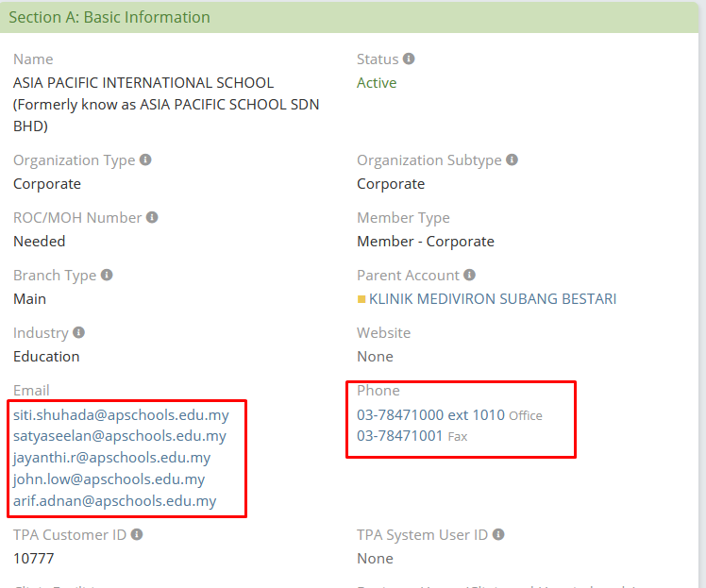706x588 pixels.
Task: Click the name ASIA PACIFIC INTERNATIONAL SCHOOL
Action: pyautogui.click(x=143, y=83)
